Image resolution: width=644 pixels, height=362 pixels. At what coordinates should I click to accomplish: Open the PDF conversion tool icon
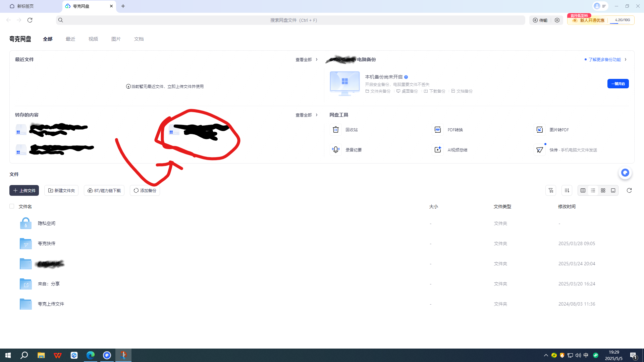438,130
